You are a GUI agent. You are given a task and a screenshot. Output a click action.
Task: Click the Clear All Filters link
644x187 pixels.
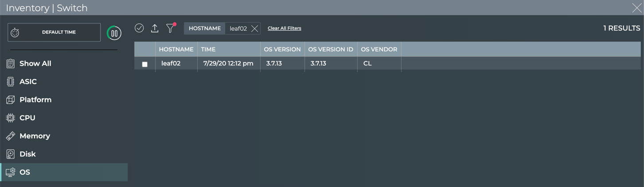284,28
